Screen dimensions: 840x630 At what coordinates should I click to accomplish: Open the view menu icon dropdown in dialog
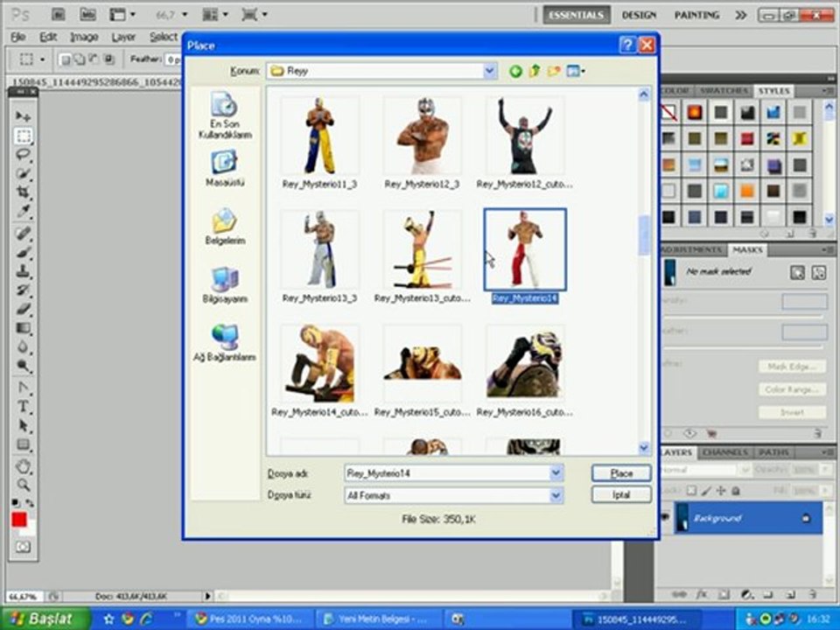576,71
